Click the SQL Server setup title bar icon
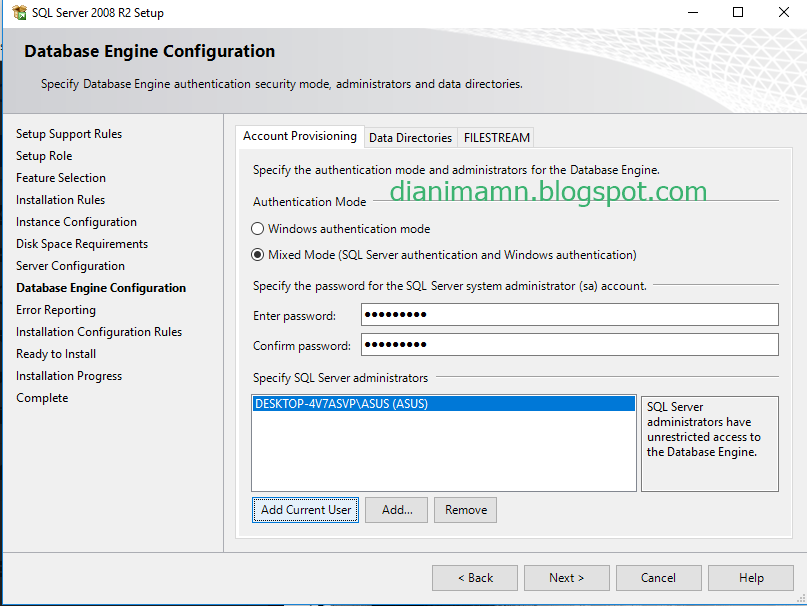Viewport: 807px width, 606px height. pos(18,13)
